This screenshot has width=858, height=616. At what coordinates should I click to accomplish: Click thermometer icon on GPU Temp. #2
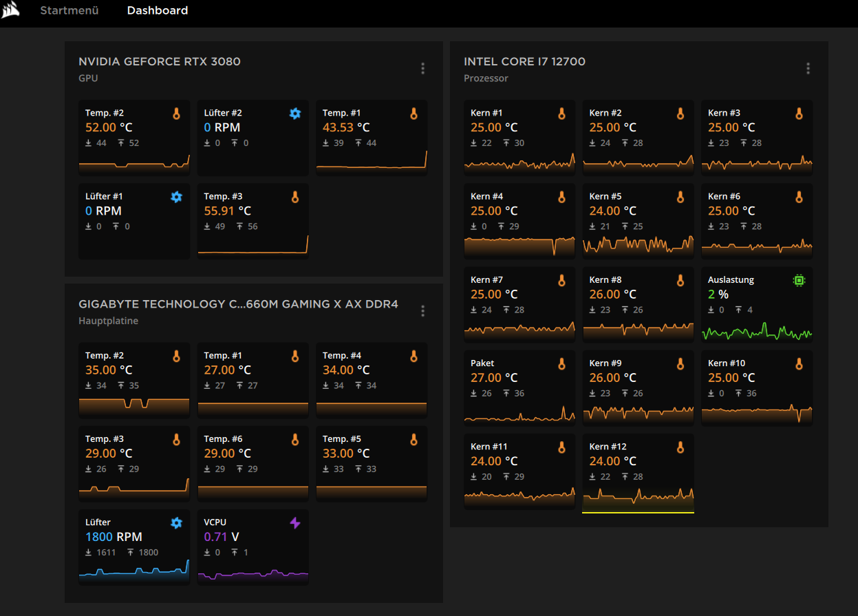(176, 114)
